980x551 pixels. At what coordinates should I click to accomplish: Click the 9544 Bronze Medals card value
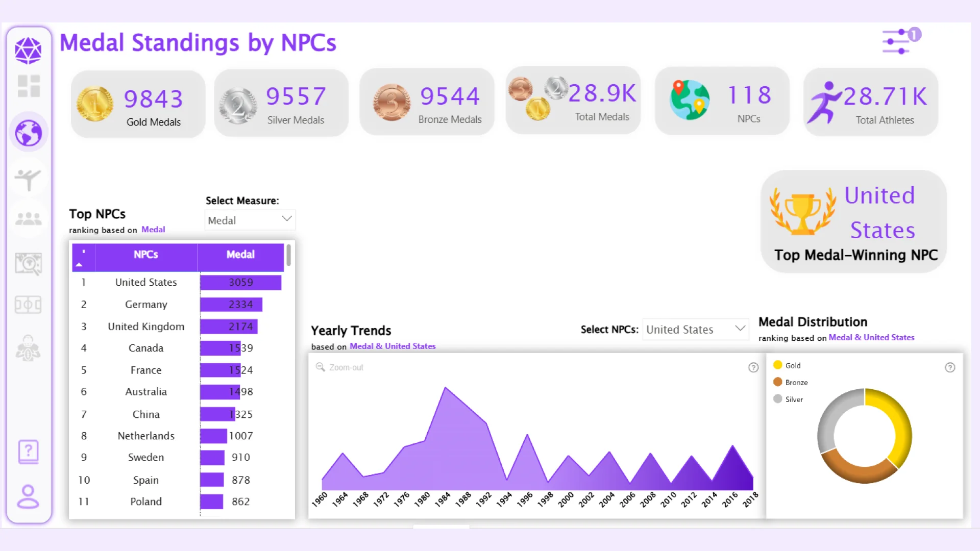(x=450, y=96)
